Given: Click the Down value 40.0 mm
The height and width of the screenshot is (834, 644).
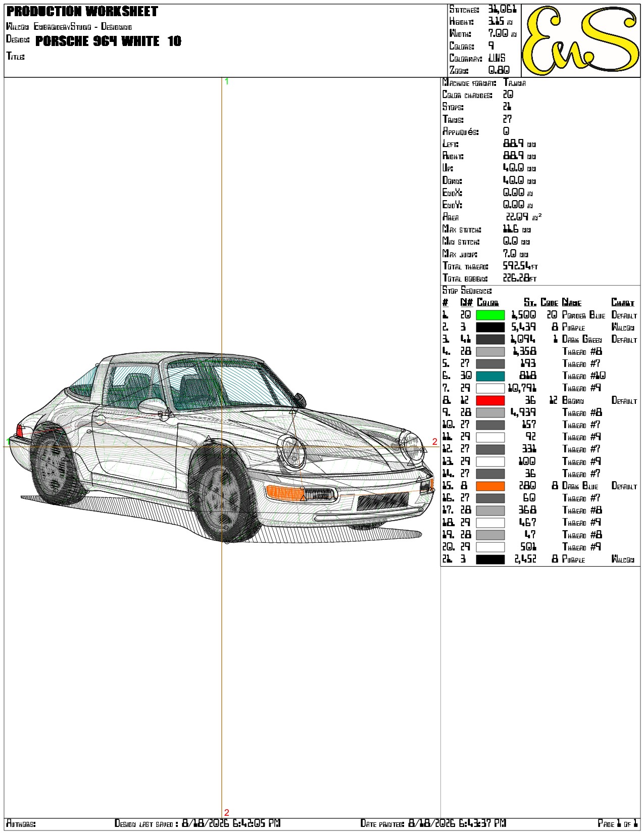Looking at the screenshot, I should [519, 180].
